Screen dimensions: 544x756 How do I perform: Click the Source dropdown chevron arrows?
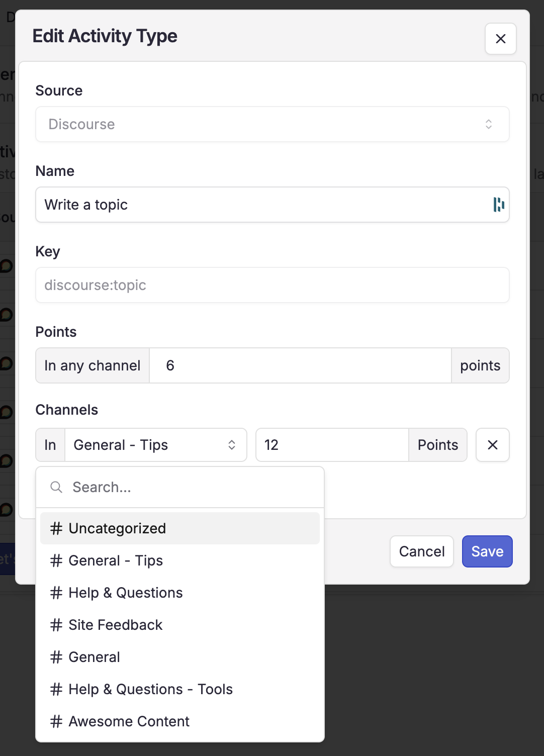pos(489,124)
